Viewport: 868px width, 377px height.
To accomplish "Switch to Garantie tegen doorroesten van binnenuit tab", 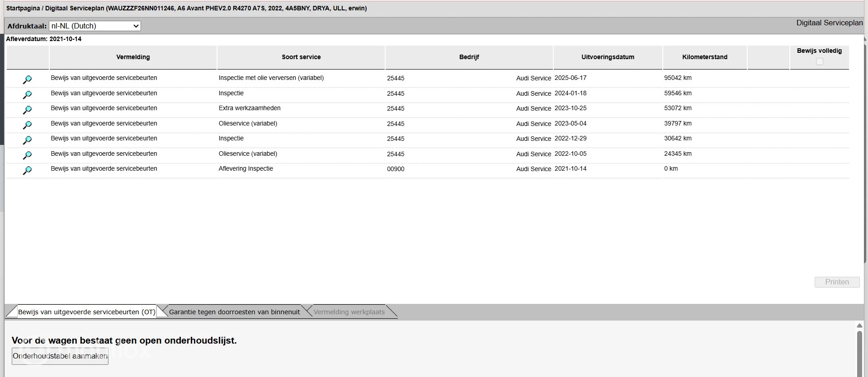I will pyautogui.click(x=234, y=312).
